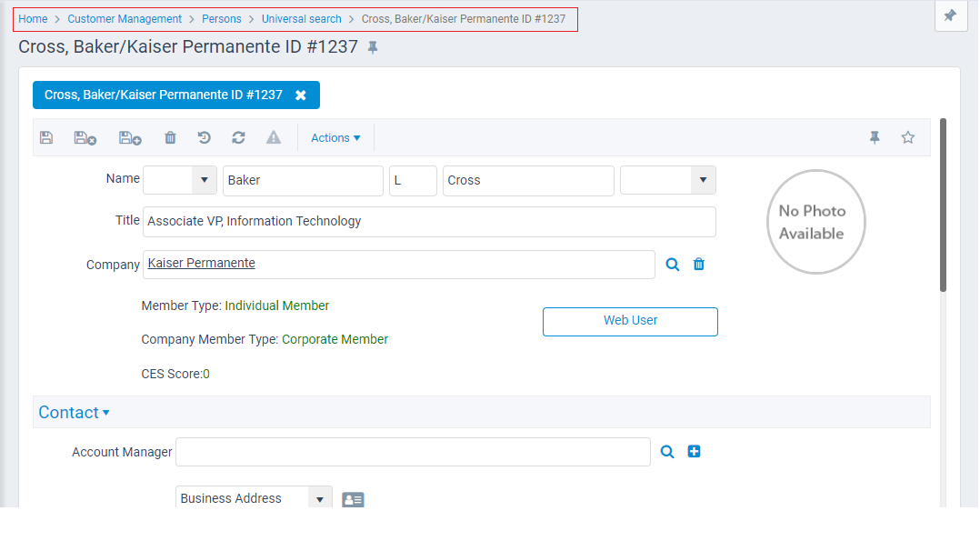Open company lookup with the magnifier icon
The width and height of the screenshot is (980, 551).
672,264
